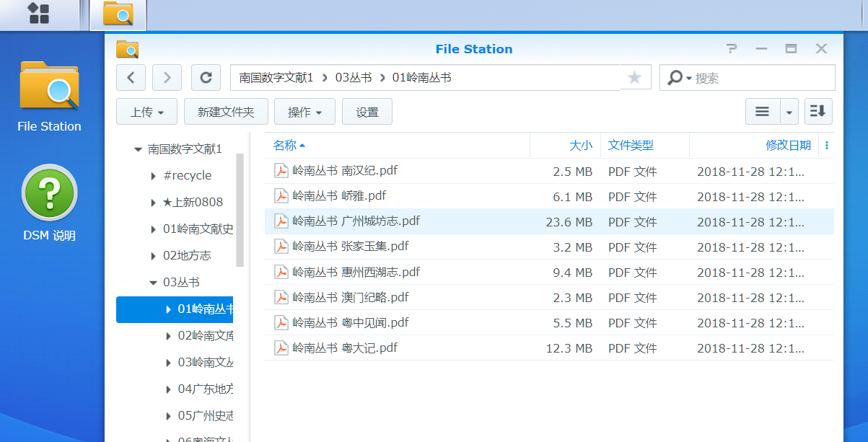Open File Station help question mark
The image size is (868, 442).
point(732,49)
